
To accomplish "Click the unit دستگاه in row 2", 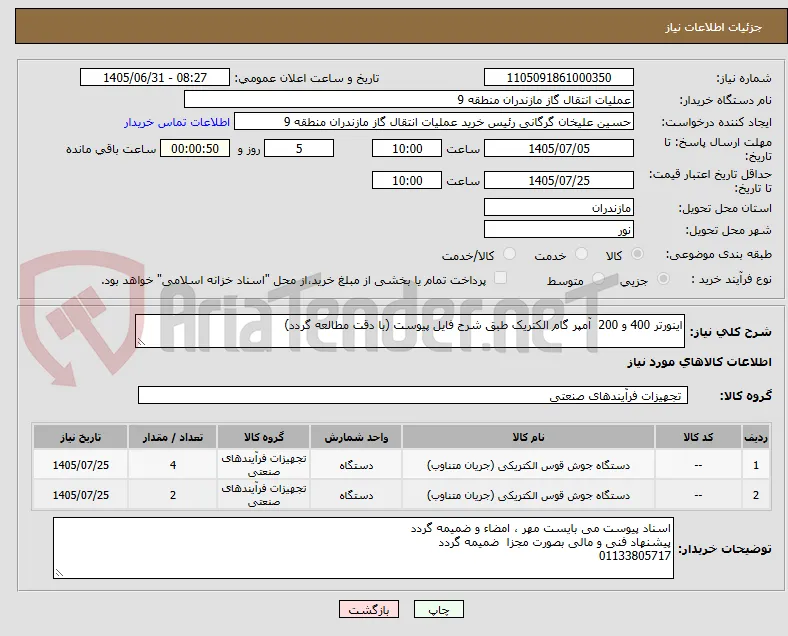I will [x=356, y=495].
